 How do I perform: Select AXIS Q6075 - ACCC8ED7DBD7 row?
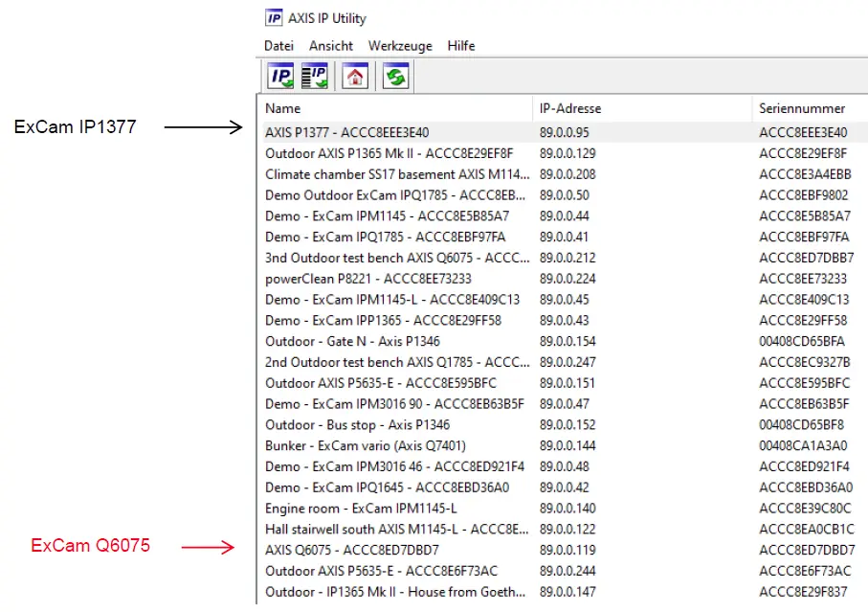point(564,551)
